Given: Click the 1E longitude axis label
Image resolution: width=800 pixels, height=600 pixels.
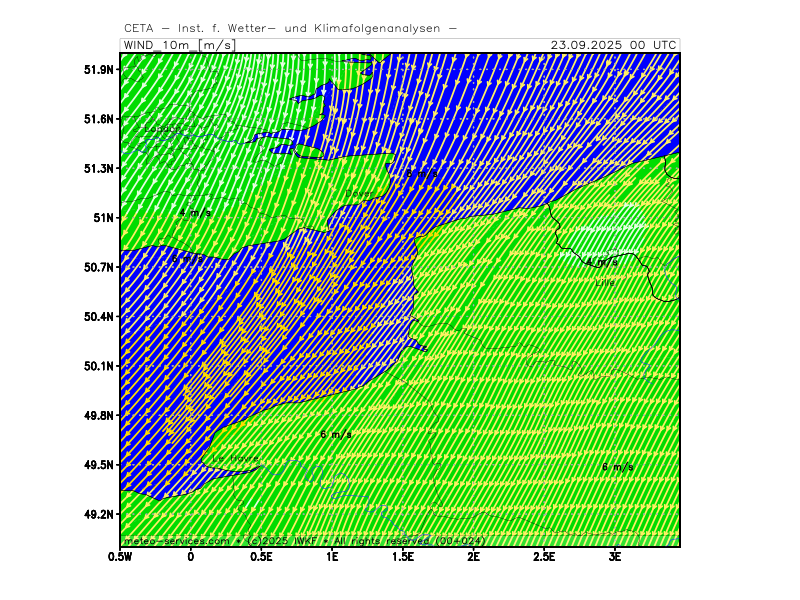Looking at the screenshot, I should click(x=332, y=557).
